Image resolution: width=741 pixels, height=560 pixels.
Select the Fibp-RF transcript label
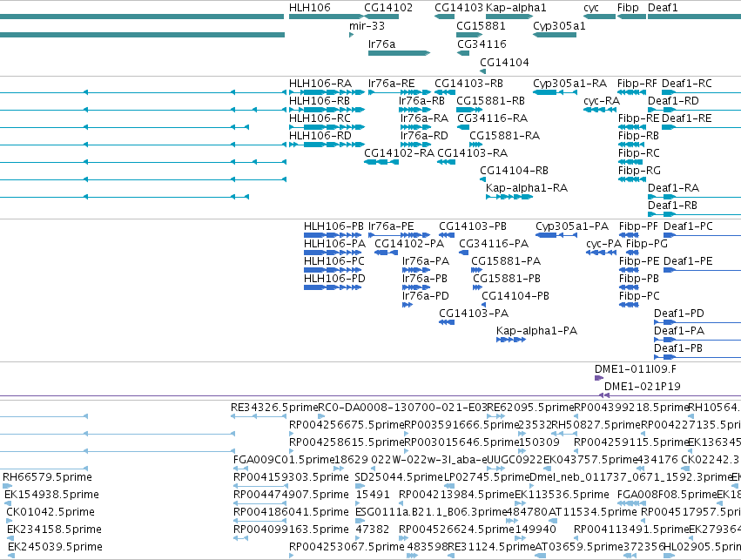tap(637, 84)
